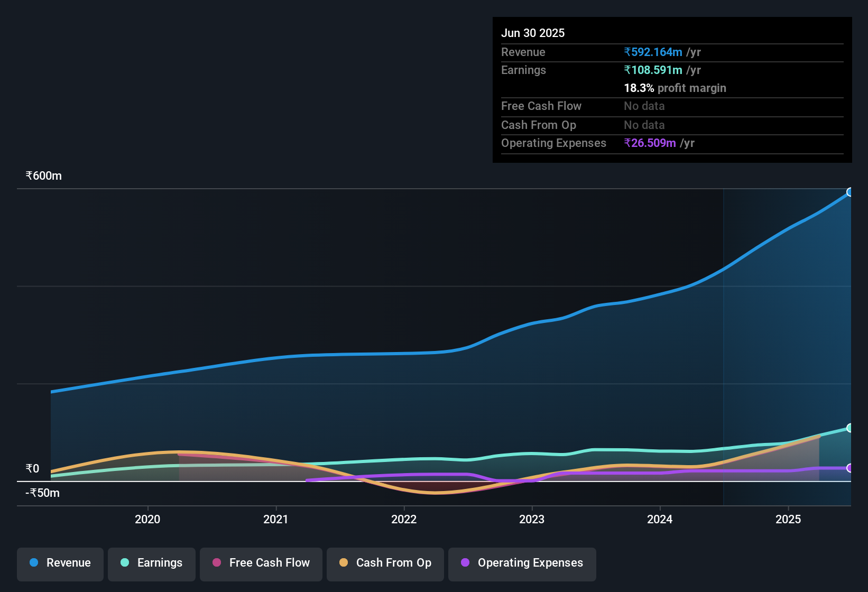This screenshot has height=592, width=868.
Task: Click the Jun 30 2025 tooltip header
Action: pyautogui.click(x=533, y=32)
